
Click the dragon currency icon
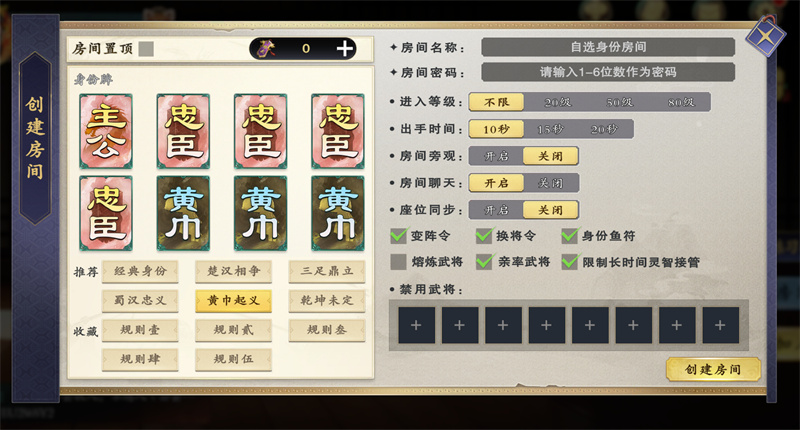pyautogui.click(x=266, y=48)
